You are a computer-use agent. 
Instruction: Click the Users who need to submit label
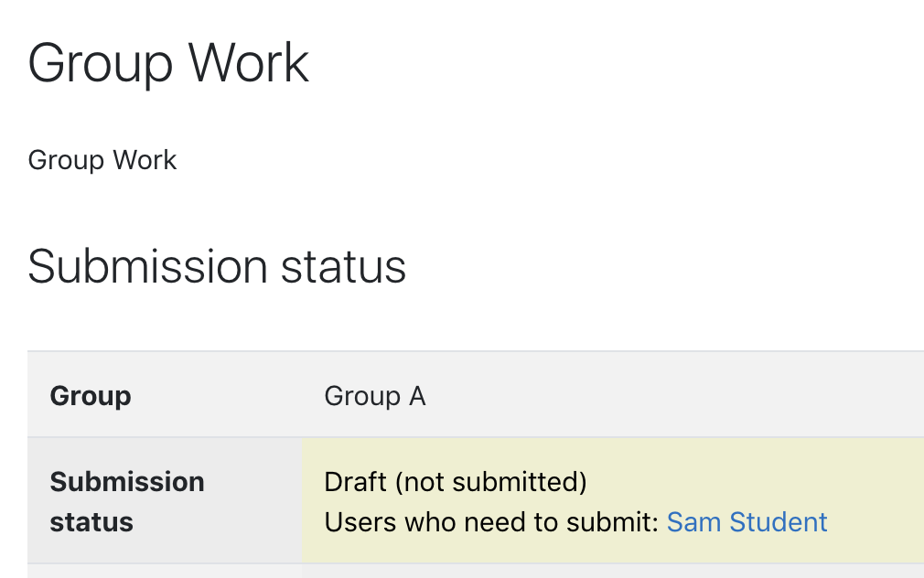click(x=491, y=522)
